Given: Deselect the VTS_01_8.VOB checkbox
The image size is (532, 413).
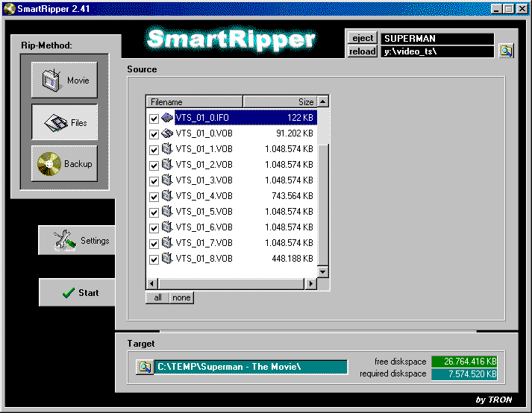Looking at the screenshot, I should [x=154, y=259].
